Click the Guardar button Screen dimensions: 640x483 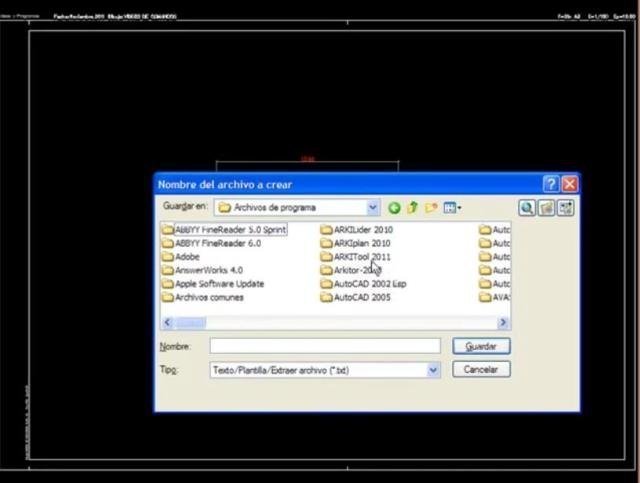point(481,346)
